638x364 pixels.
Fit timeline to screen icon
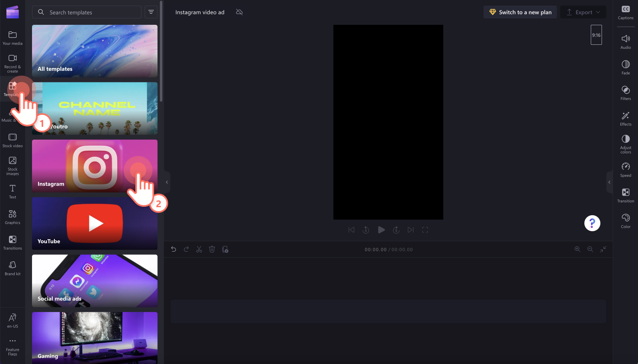click(603, 249)
